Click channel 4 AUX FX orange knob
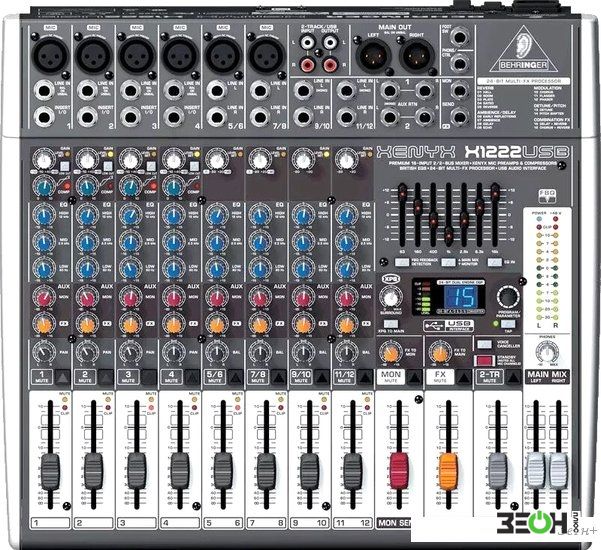The image size is (601, 550). point(174,324)
